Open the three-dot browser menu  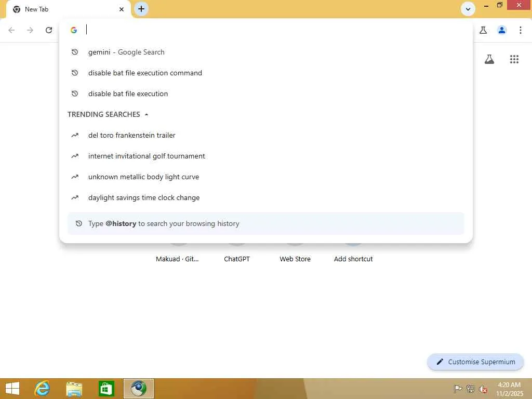pyautogui.click(x=521, y=30)
